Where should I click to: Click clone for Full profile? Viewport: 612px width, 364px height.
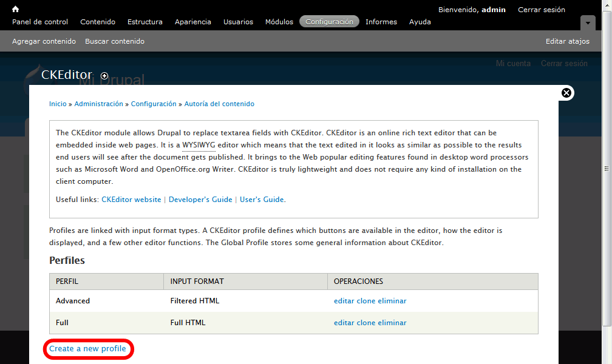pyautogui.click(x=365, y=323)
